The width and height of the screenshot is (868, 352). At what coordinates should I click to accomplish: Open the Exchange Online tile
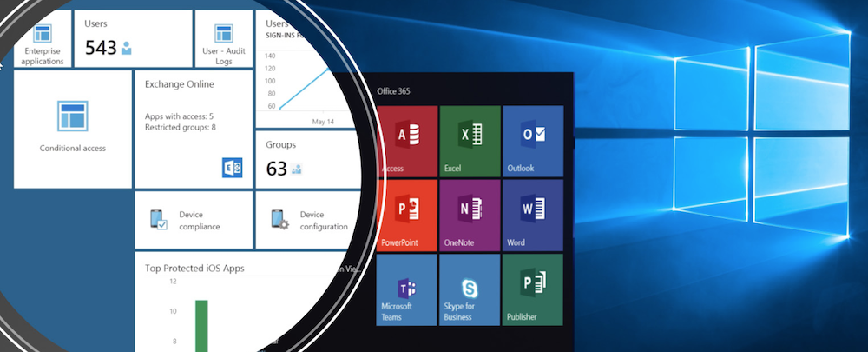coord(193,130)
